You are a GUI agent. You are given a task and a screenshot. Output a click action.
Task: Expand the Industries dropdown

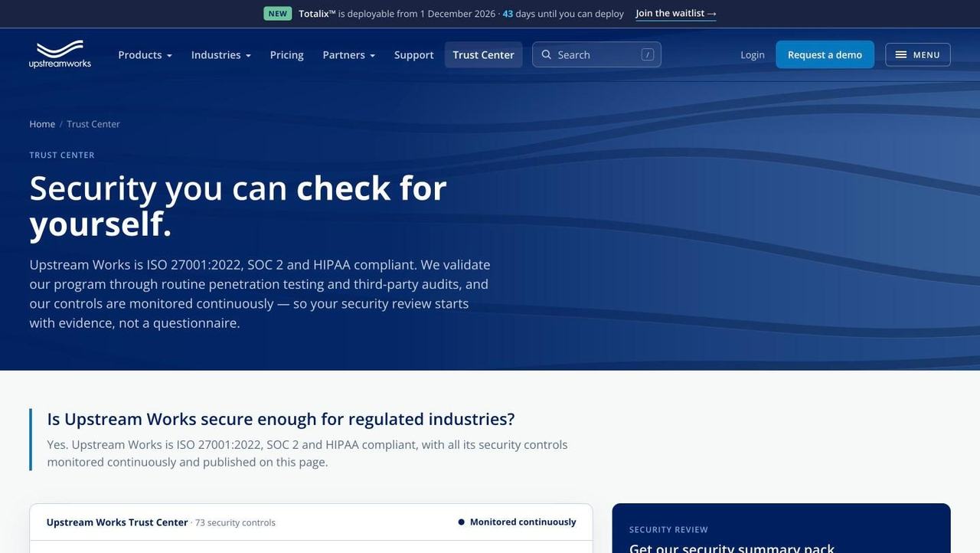221,54
